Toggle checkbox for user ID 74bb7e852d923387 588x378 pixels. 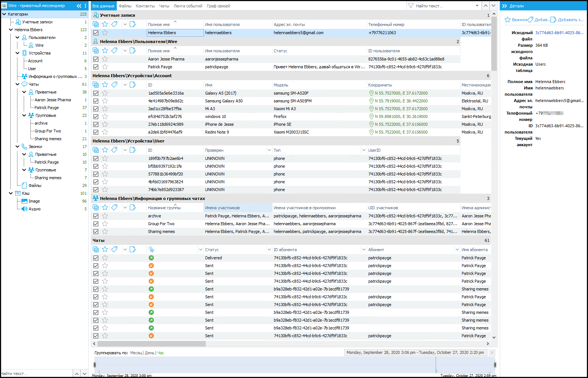(96, 190)
